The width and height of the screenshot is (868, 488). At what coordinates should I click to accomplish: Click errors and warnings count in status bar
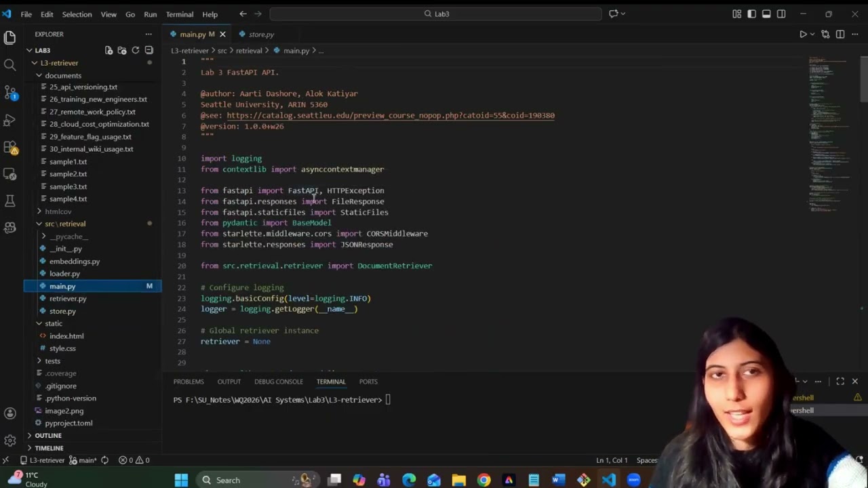point(134,460)
